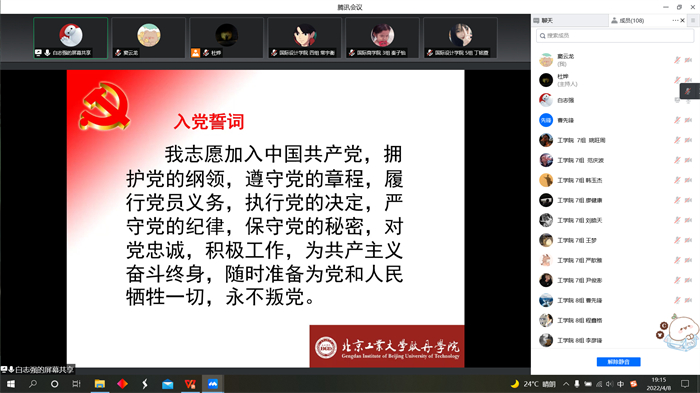Toggle the microphone icon in the 工学院 7组 刘皓天 row

coord(677,220)
